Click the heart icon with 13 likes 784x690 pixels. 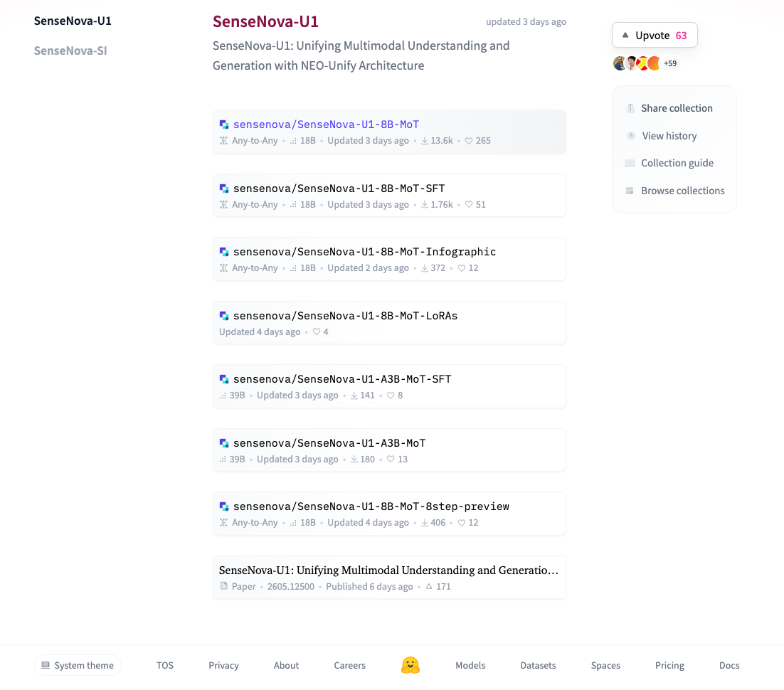click(x=391, y=459)
